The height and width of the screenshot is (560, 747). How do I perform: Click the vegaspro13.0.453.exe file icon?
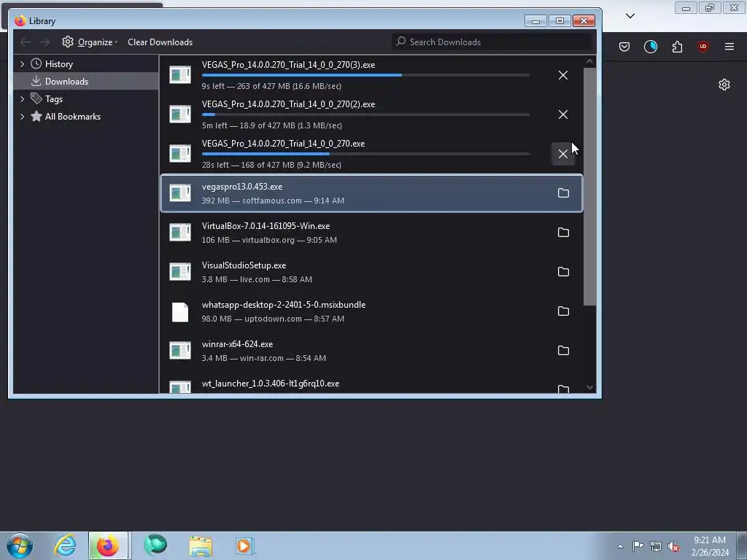click(x=180, y=192)
